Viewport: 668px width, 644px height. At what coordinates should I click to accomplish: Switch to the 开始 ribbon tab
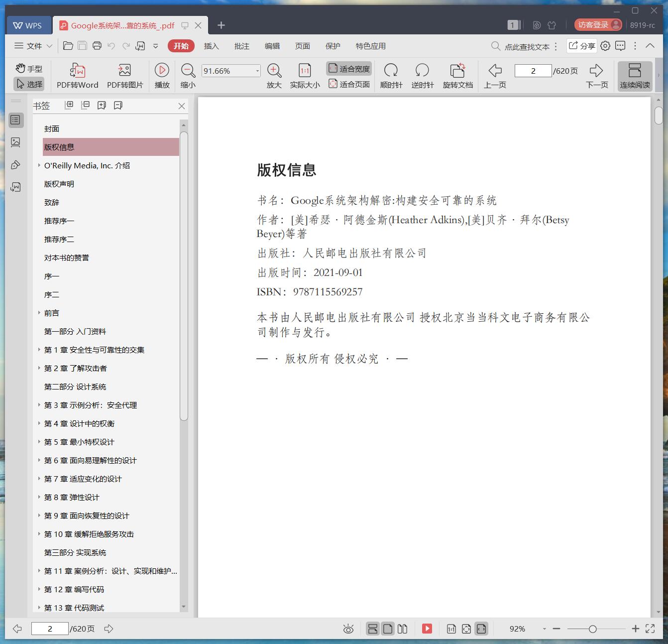[x=181, y=46]
